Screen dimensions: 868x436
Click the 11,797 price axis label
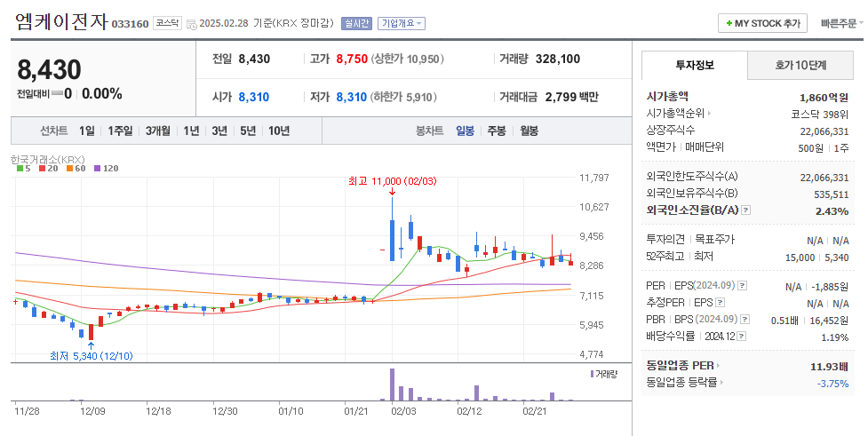pyautogui.click(x=594, y=178)
